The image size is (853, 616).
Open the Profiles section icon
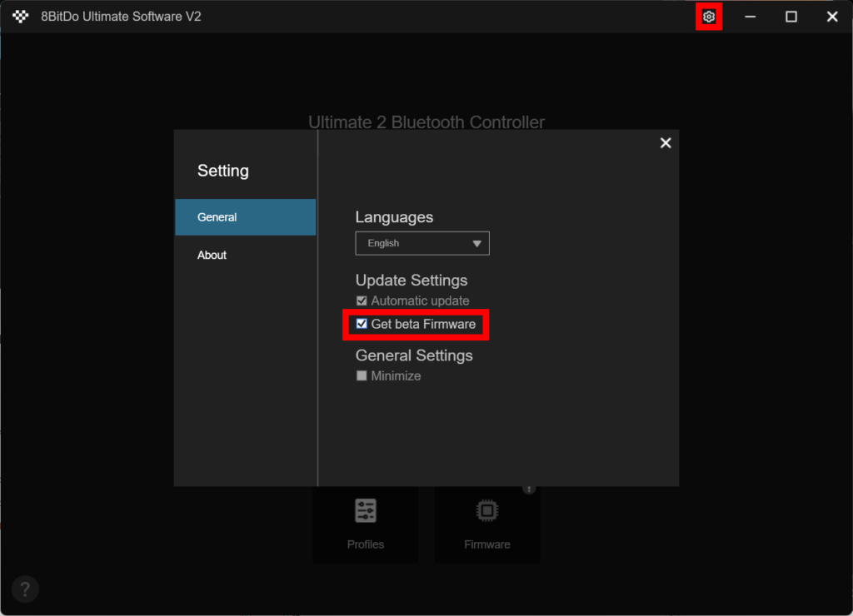pyautogui.click(x=365, y=510)
